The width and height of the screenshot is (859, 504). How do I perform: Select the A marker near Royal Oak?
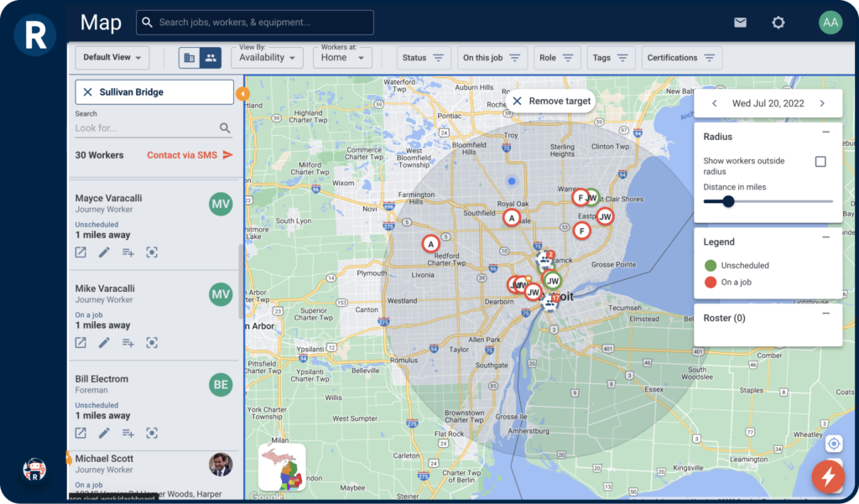[512, 218]
